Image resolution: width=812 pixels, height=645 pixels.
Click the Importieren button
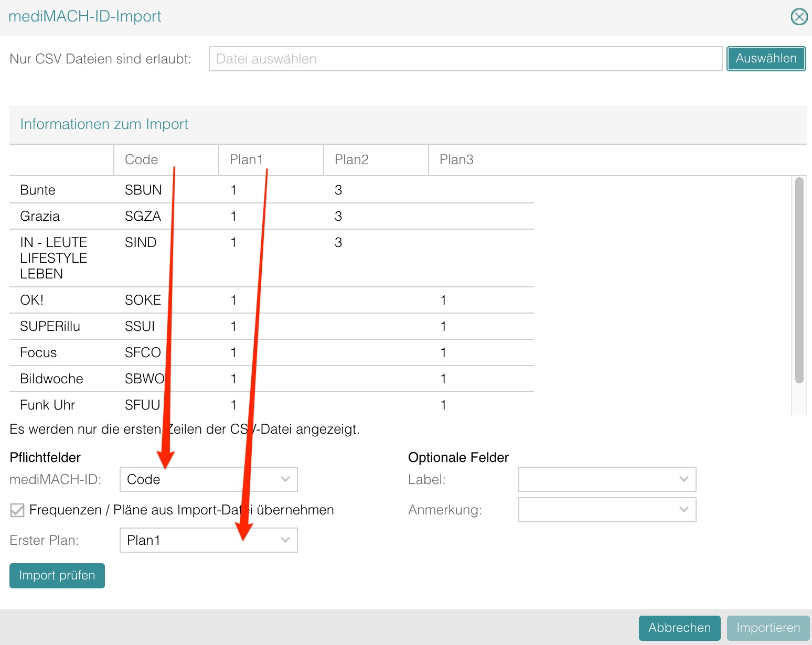pyautogui.click(x=768, y=628)
